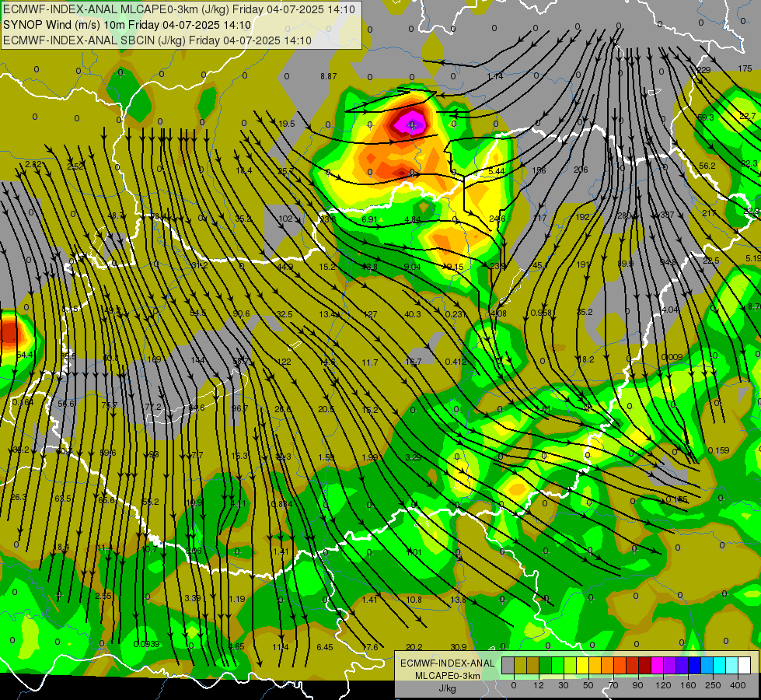
Task: Select the '2.55' map value
Action: (103, 596)
